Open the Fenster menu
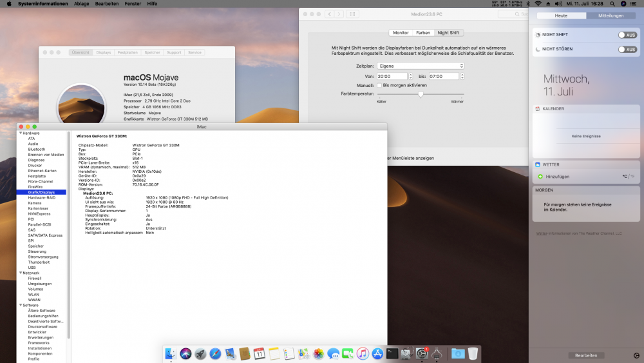The image size is (644, 363). coord(133,4)
